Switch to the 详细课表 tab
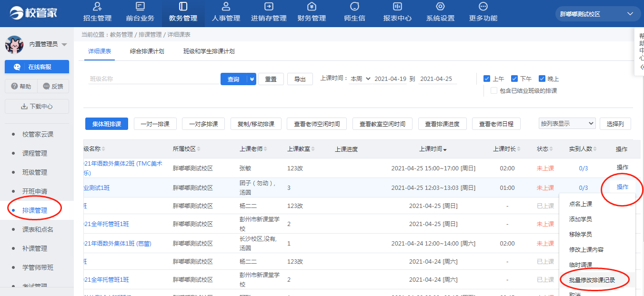Viewport: 644px width, 296px height. tap(100, 51)
